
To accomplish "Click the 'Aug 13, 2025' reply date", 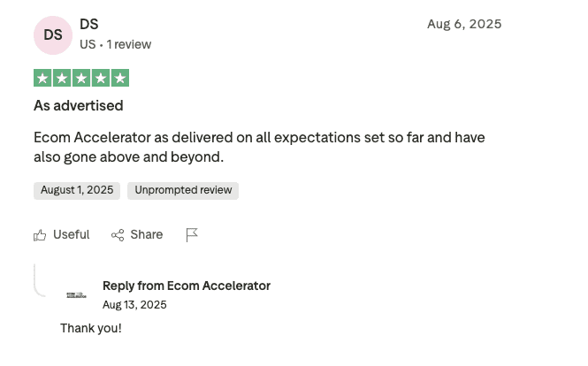I will tap(134, 305).
